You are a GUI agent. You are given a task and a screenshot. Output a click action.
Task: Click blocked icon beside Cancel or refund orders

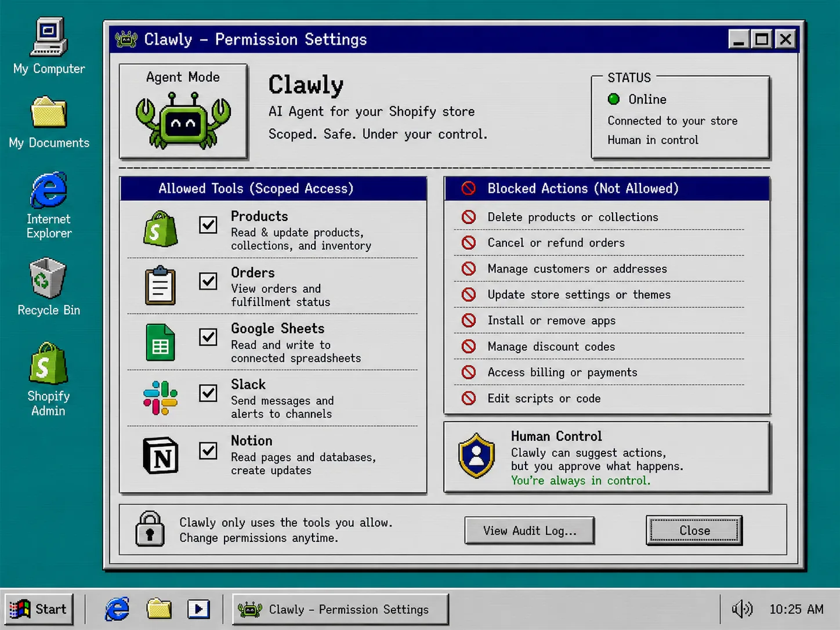click(469, 242)
